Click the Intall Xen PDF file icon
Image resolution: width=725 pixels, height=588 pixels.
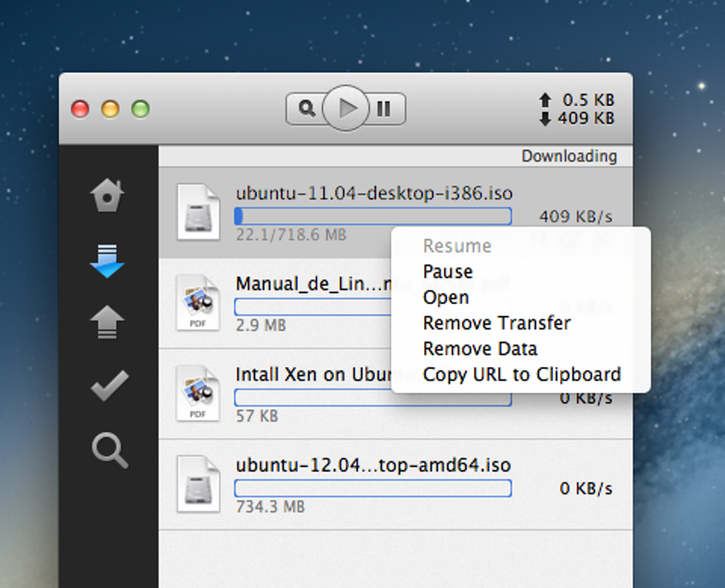click(198, 393)
